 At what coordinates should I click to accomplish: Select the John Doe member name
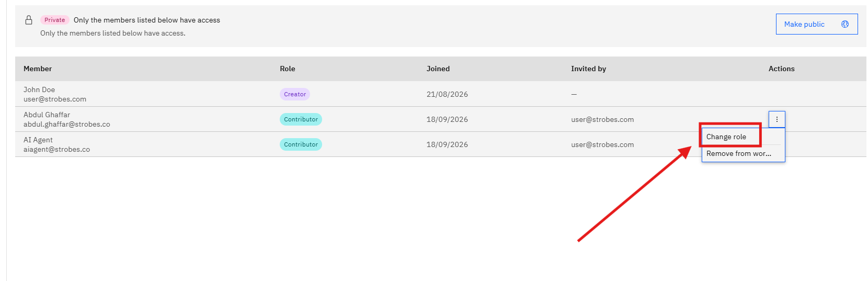[39, 89]
